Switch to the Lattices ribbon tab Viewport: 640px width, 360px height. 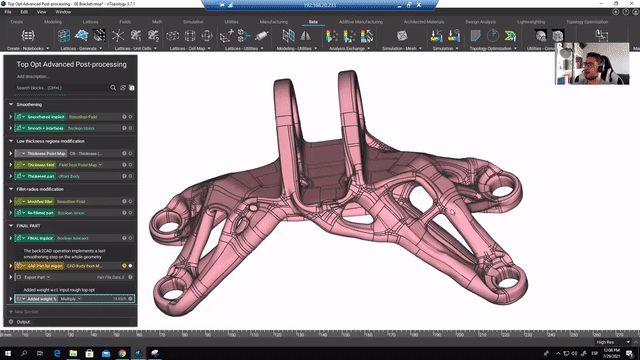[90, 22]
